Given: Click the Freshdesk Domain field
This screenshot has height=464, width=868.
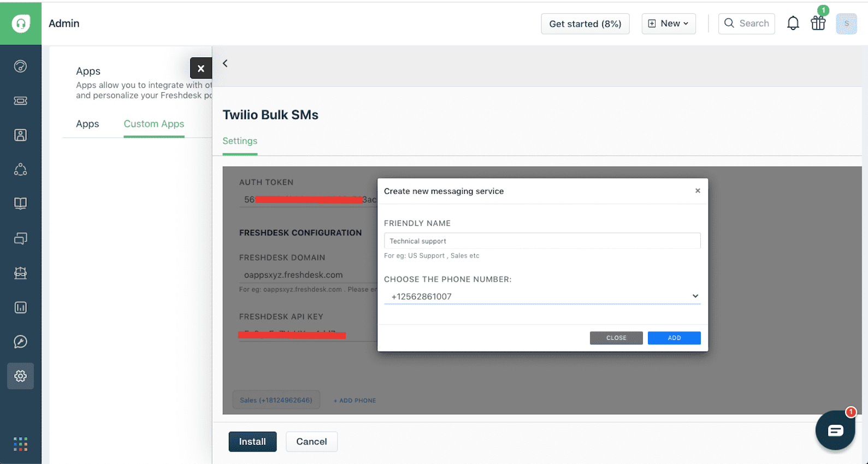Looking at the screenshot, I should tap(309, 275).
